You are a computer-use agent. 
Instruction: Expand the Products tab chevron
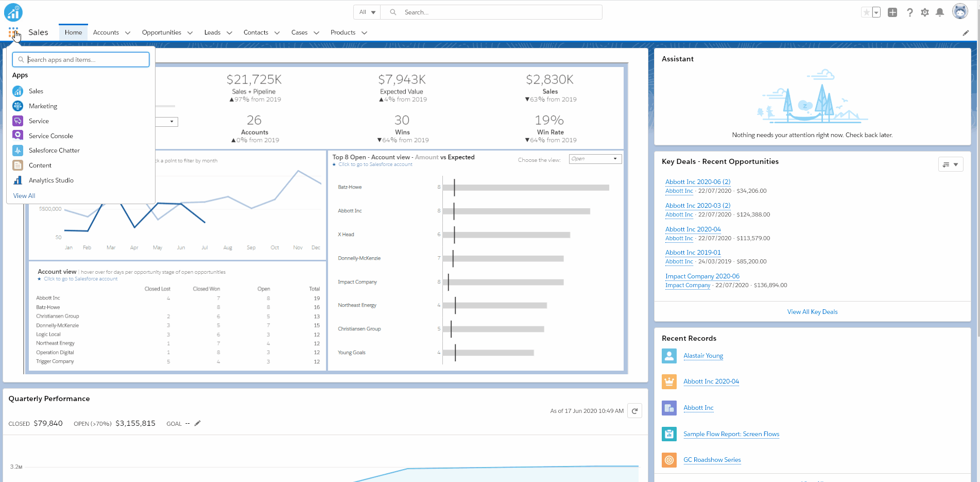click(x=364, y=33)
